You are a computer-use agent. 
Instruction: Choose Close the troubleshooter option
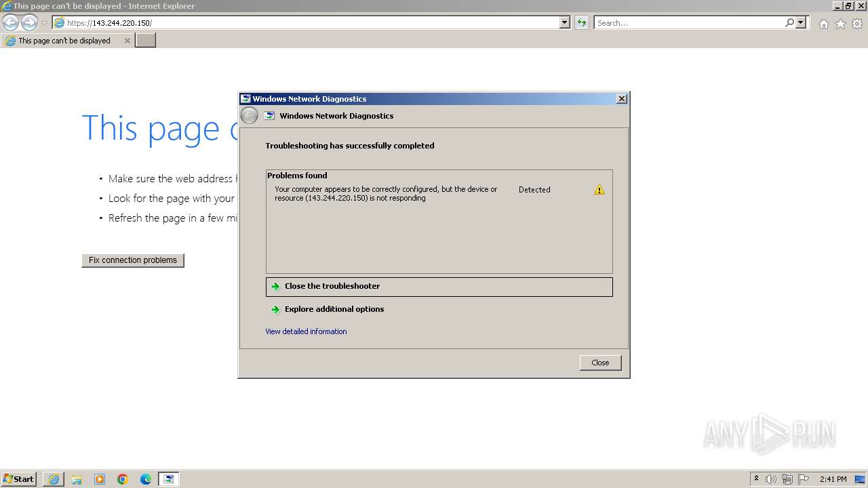(x=439, y=287)
